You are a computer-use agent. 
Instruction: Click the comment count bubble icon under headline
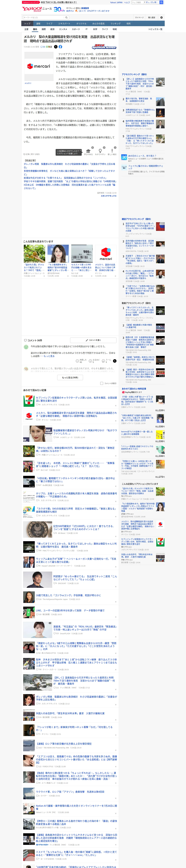tap(43, 47)
